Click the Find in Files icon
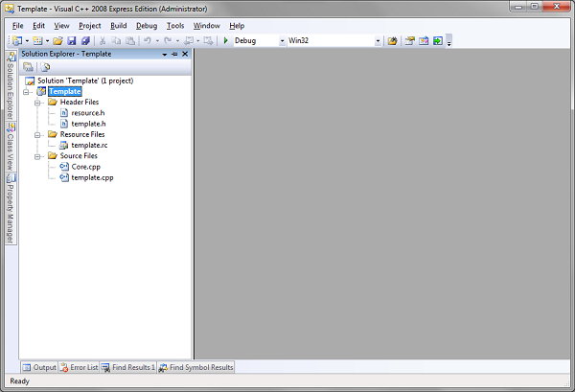The height and width of the screenshot is (392, 575). (x=392, y=40)
